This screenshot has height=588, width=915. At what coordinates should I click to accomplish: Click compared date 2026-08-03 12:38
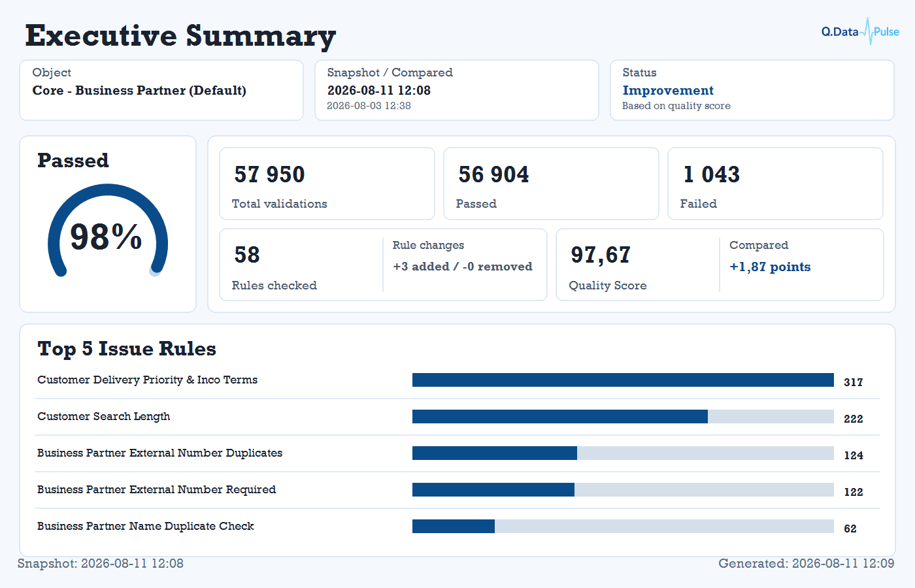click(369, 106)
